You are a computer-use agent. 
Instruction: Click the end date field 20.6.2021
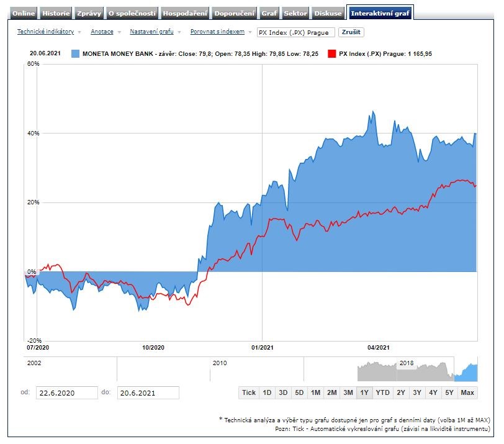coord(148,392)
